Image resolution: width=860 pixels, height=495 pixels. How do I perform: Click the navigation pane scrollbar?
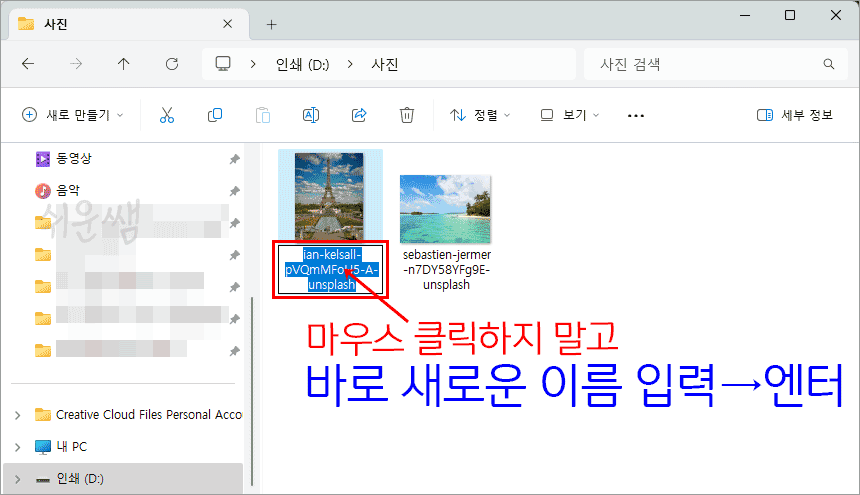pos(252,391)
